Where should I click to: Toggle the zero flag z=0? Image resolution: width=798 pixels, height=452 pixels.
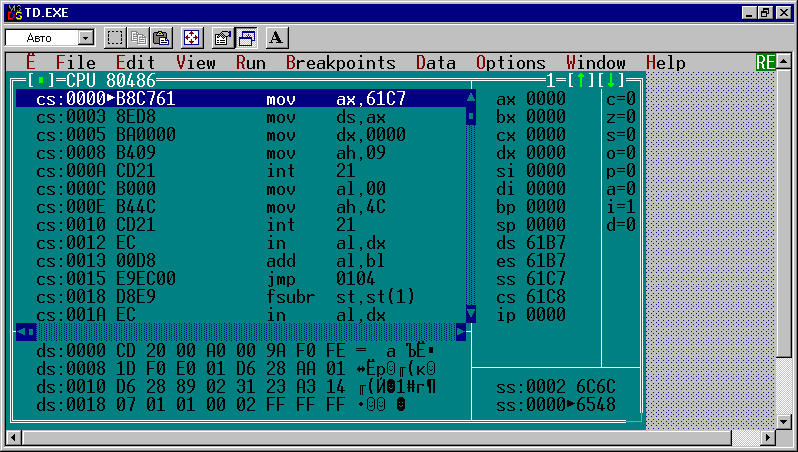(x=621, y=117)
